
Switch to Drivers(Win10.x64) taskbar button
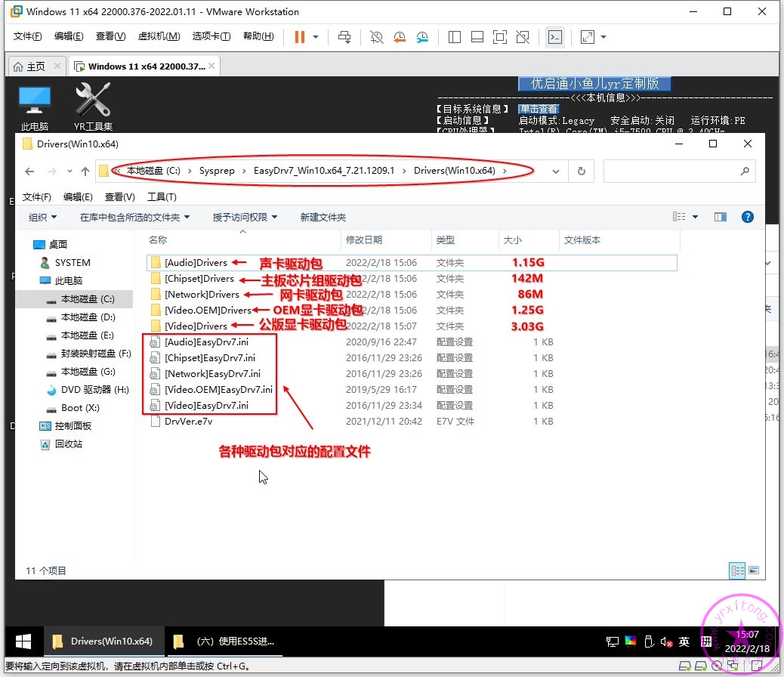[x=104, y=641]
